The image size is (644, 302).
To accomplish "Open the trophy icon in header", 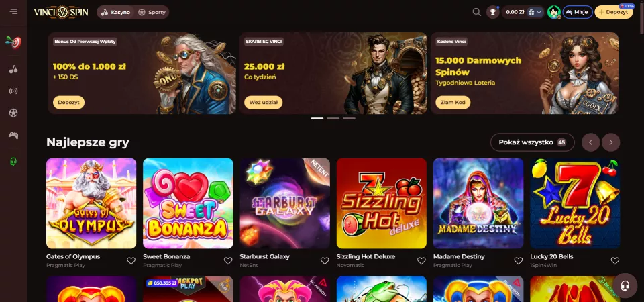I will pos(493,12).
